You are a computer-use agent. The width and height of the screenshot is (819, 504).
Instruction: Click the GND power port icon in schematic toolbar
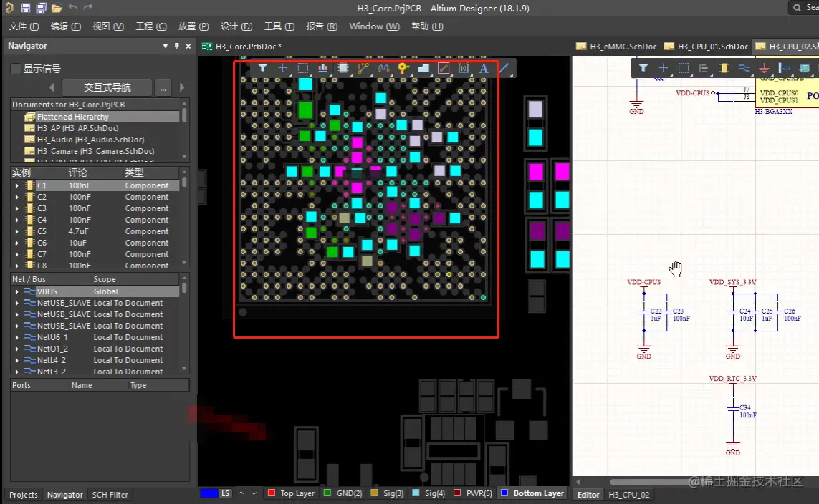pyautogui.click(x=765, y=69)
